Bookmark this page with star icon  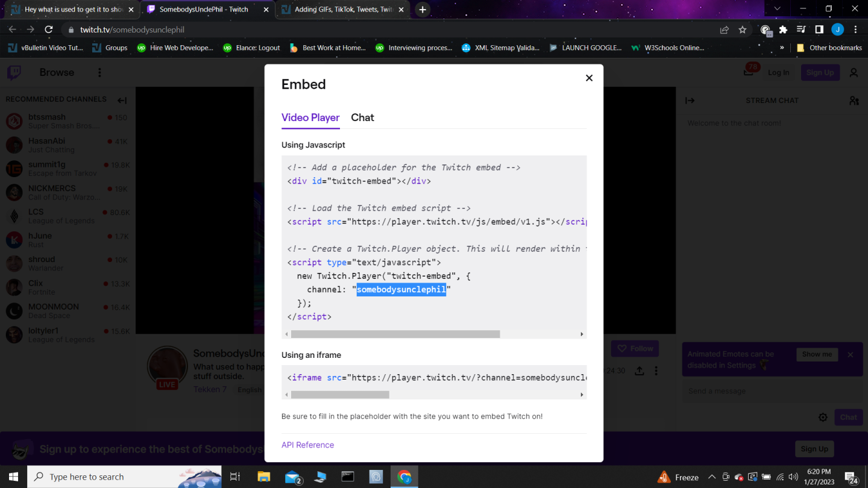pyautogui.click(x=743, y=30)
